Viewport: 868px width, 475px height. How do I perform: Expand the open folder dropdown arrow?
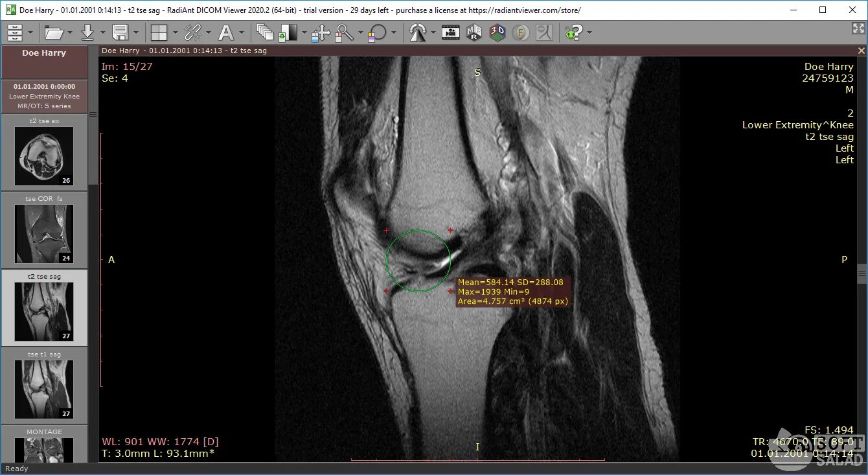click(x=71, y=32)
